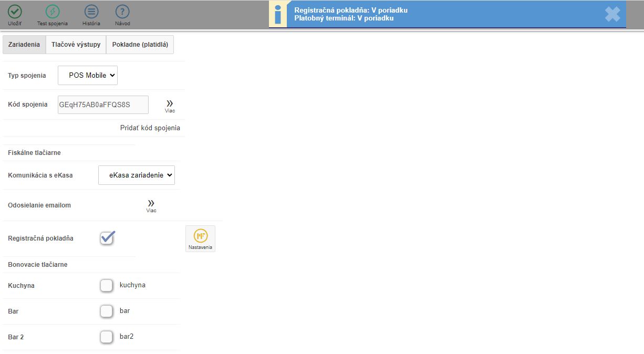Open the Komunikácia s eKasa dropdown
Screen dimensions: 644x354
coord(137,175)
